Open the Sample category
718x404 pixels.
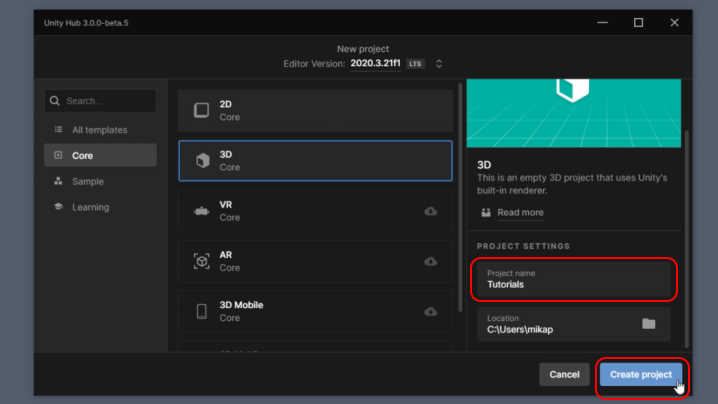100,181
